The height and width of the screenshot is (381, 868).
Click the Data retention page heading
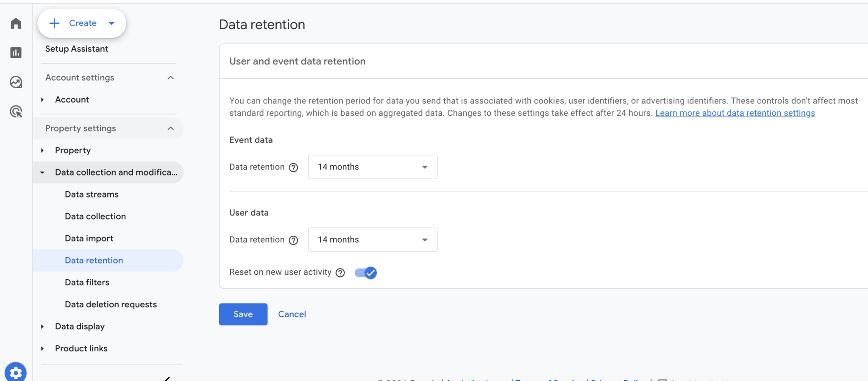tap(262, 25)
